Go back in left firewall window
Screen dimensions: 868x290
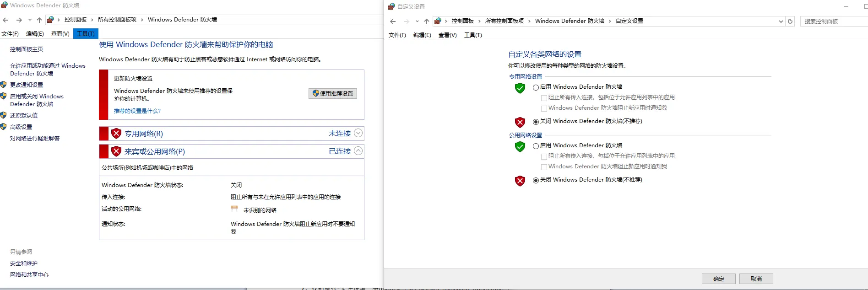click(x=5, y=20)
